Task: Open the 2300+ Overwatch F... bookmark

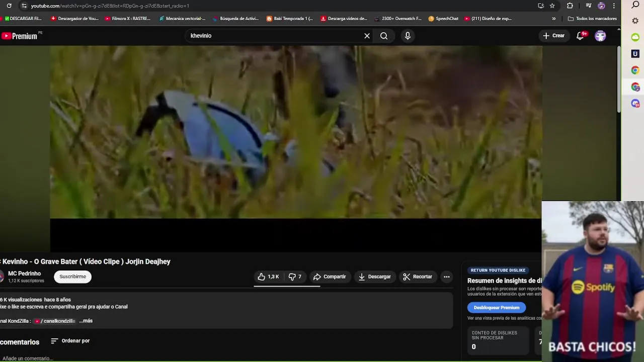Action: tap(398, 19)
